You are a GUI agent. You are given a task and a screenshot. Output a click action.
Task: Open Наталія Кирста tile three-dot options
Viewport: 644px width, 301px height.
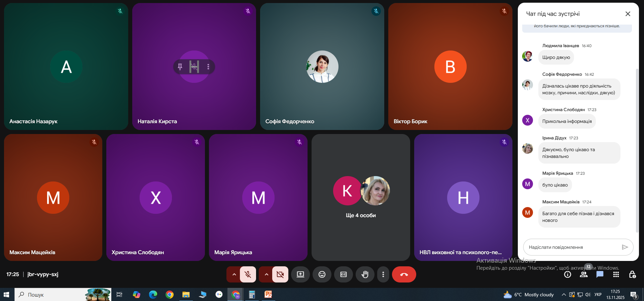[x=208, y=67]
